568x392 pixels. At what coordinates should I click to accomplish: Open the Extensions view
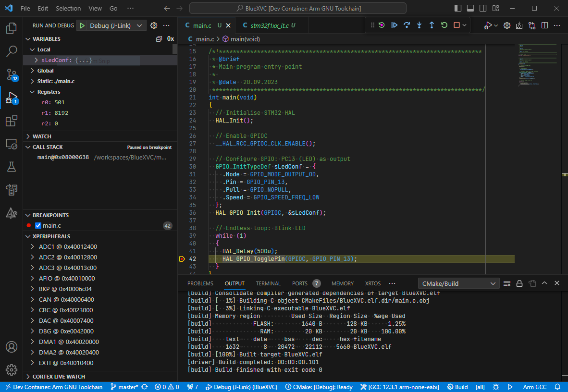11,121
